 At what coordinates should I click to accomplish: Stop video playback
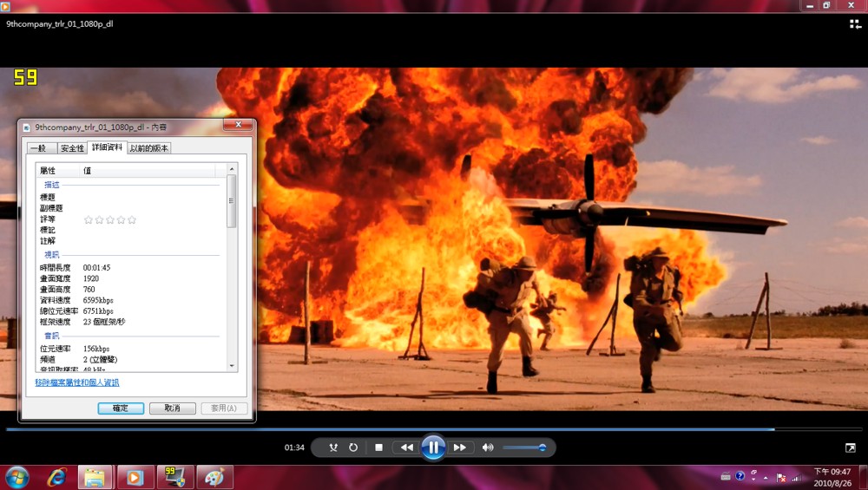coord(378,448)
